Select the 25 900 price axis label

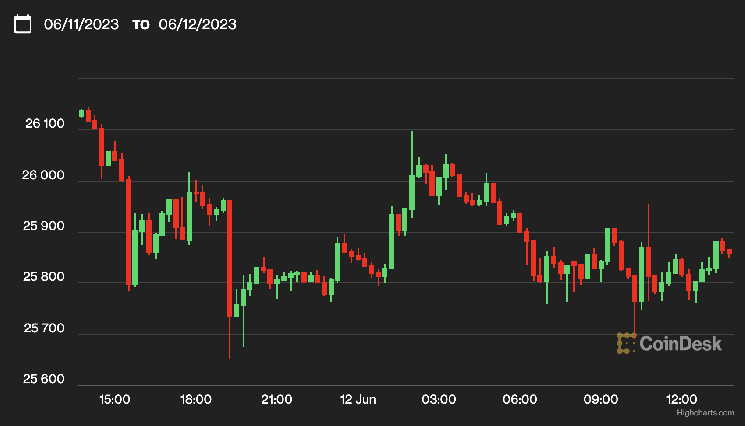coord(45,227)
